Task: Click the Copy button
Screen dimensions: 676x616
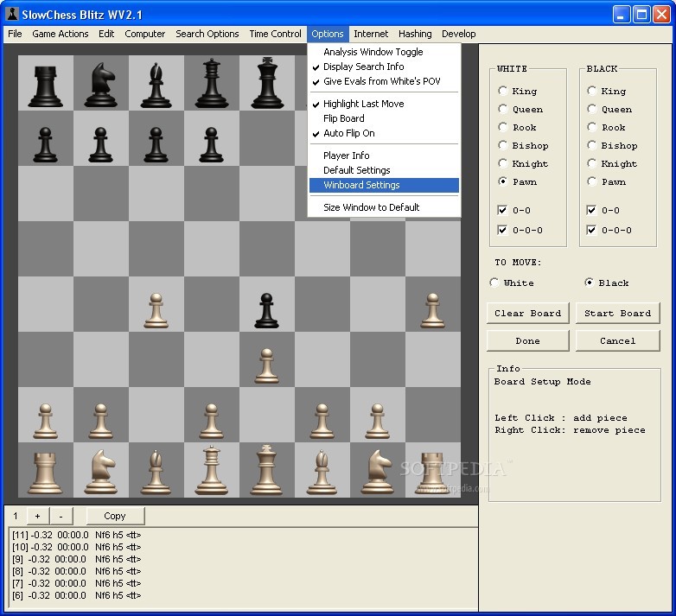Action: [115, 516]
